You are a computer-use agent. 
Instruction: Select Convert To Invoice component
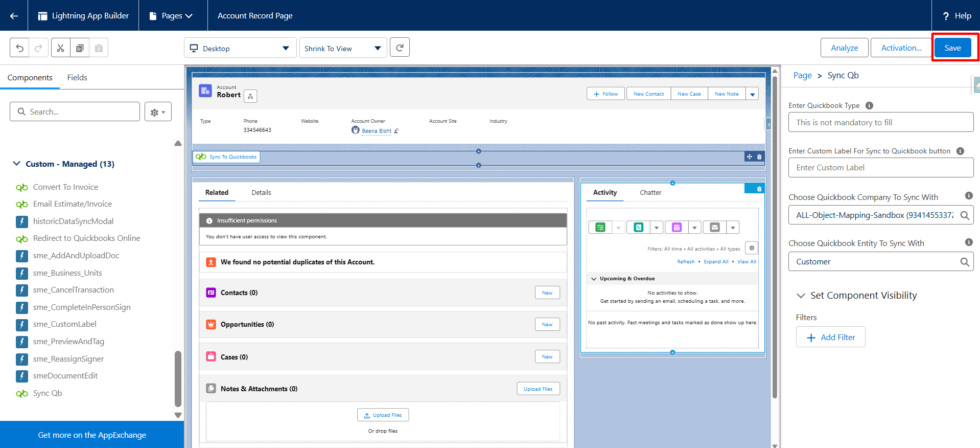(65, 187)
